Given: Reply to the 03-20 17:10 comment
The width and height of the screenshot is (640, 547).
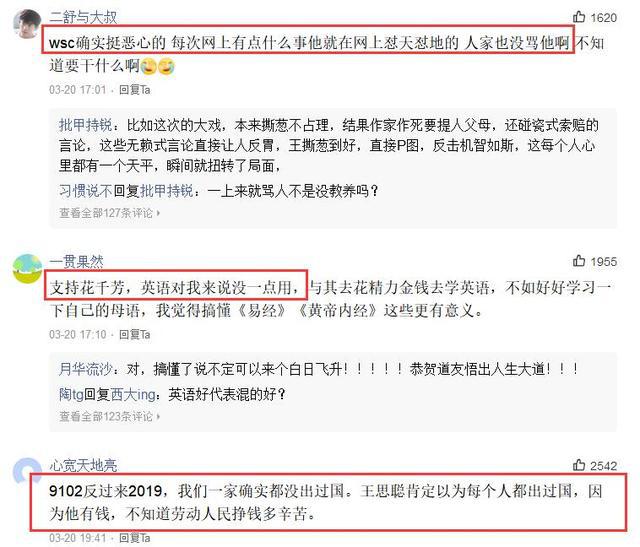Looking at the screenshot, I should 135,335.
